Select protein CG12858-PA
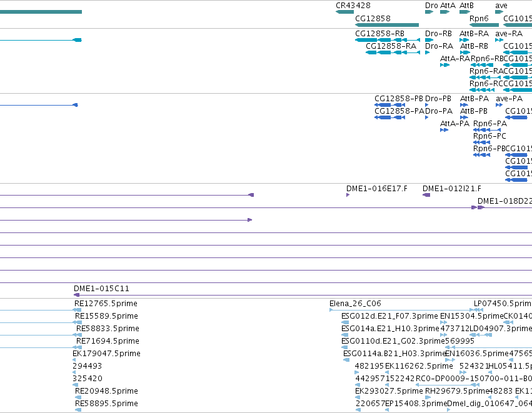The width and height of the screenshot is (532, 413). click(x=399, y=111)
